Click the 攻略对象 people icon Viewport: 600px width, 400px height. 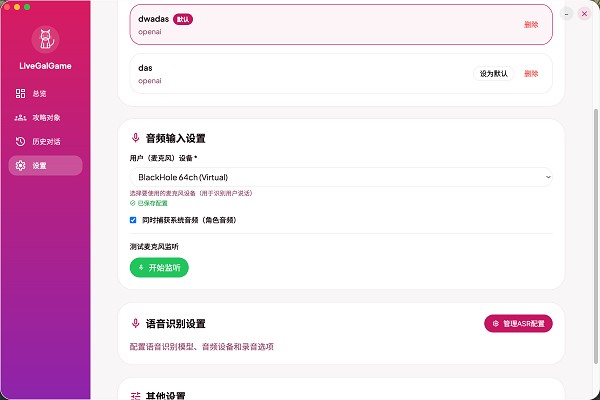point(21,117)
